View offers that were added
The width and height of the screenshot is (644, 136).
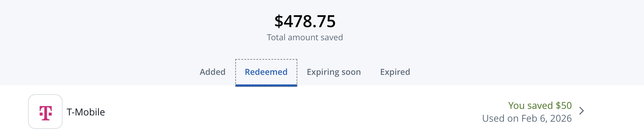pyautogui.click(x=212, y=72)
